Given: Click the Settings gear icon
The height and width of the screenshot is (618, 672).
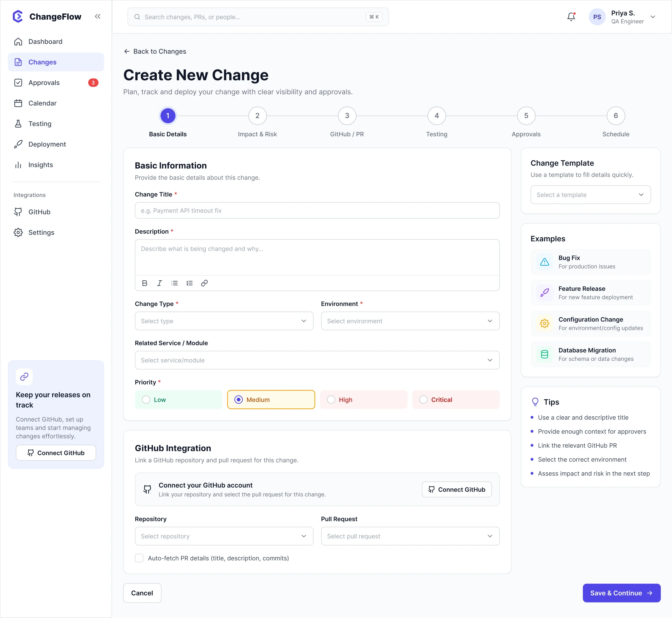Looking at the screenshot, I should pos(18,232).
